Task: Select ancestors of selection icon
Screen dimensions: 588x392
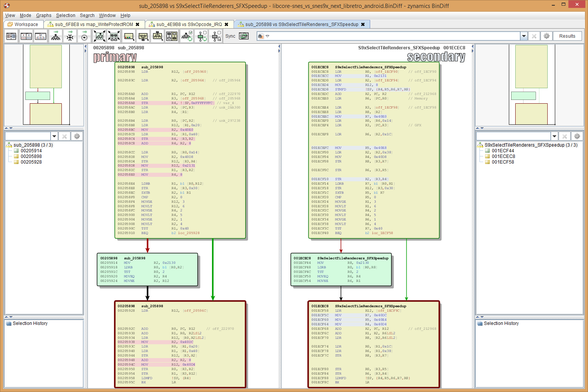Action: point(158,36)
